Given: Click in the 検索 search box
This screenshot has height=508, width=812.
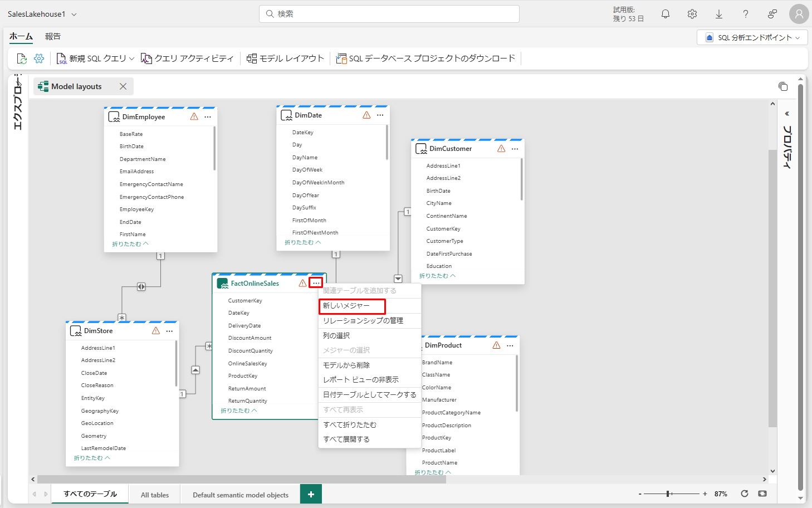Looking at the screenshot, I should point(389,14).
